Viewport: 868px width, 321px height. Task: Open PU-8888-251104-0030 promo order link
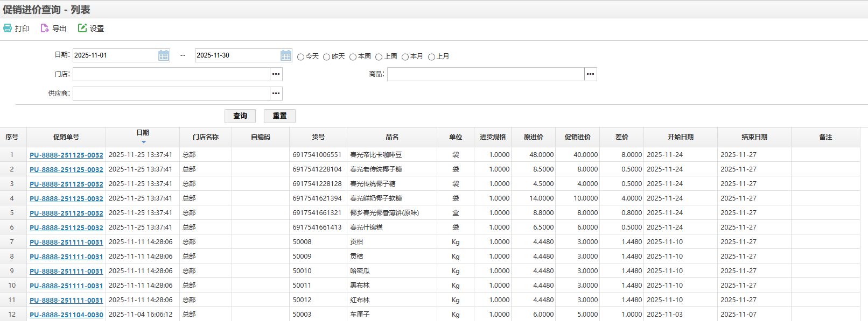point(66,315)
